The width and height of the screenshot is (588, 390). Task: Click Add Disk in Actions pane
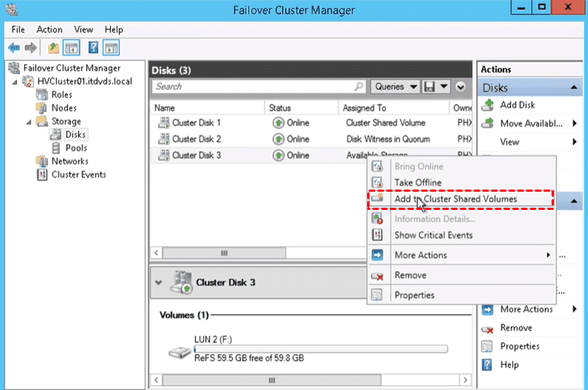[x=517, y=105]
